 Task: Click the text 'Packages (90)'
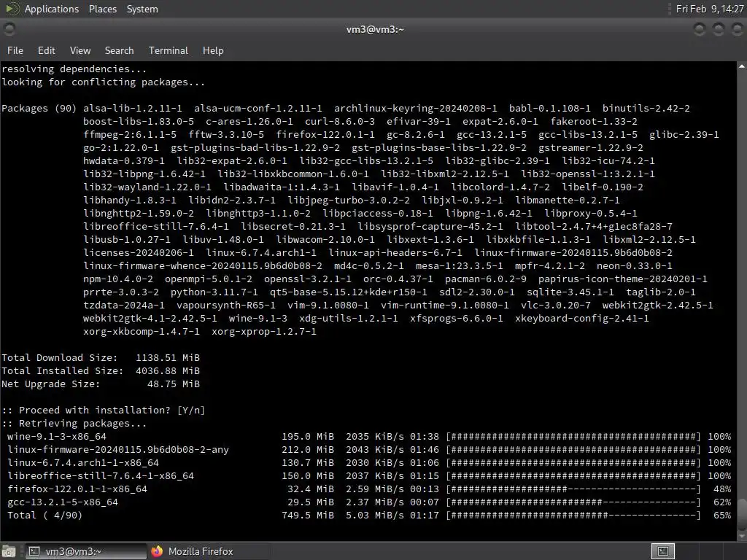click(x=39, y=109)
